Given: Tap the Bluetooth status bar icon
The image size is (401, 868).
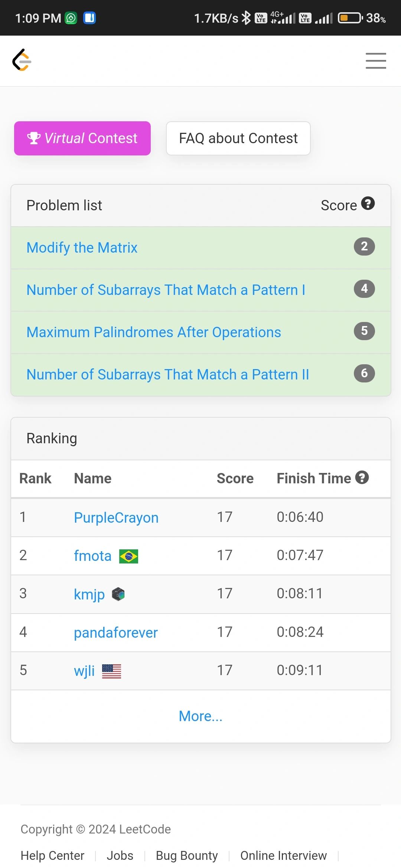Looking at the screenshot, I should 246,18.
